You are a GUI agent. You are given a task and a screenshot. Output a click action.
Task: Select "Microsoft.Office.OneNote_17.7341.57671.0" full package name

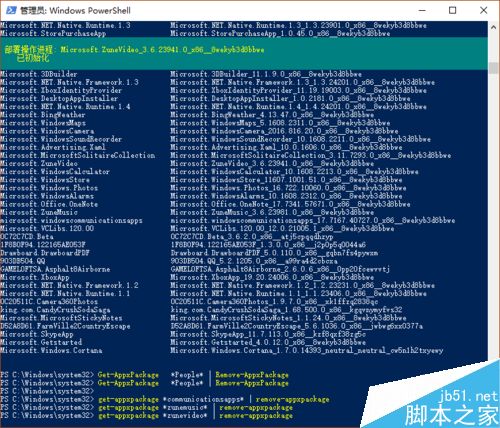coord(290,204)
